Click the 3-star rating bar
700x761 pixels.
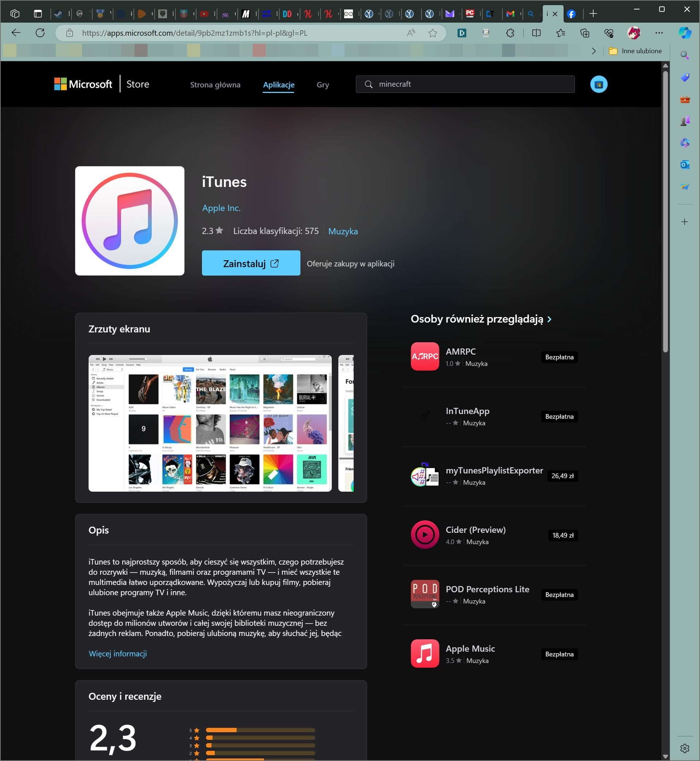tap(260, 745)
